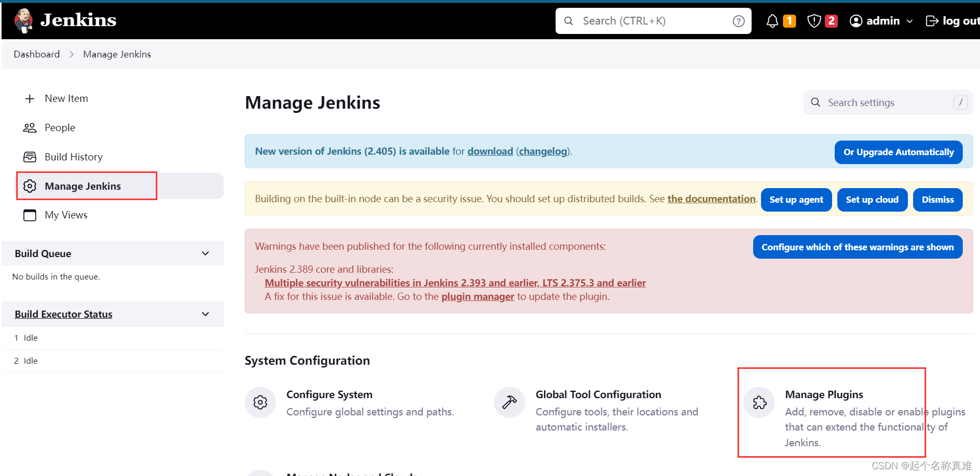
Task: Click the Set up cloud button
Action: tap(872, 200)
